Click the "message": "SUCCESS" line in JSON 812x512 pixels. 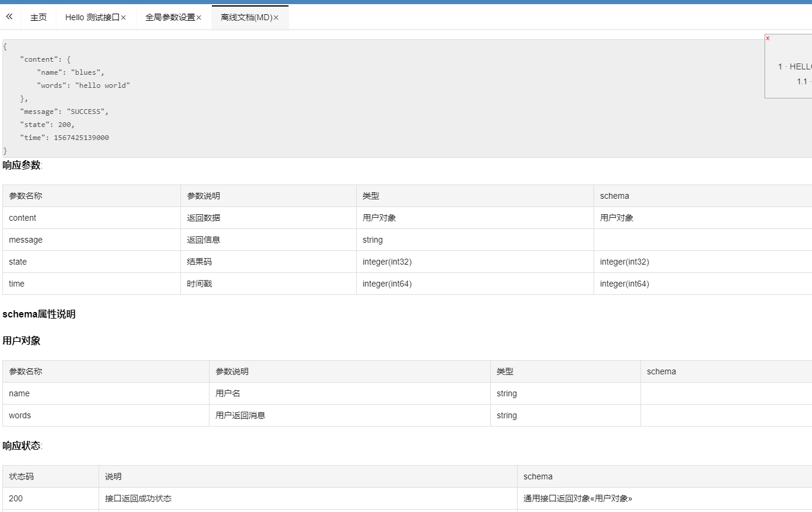coord(64,112)
